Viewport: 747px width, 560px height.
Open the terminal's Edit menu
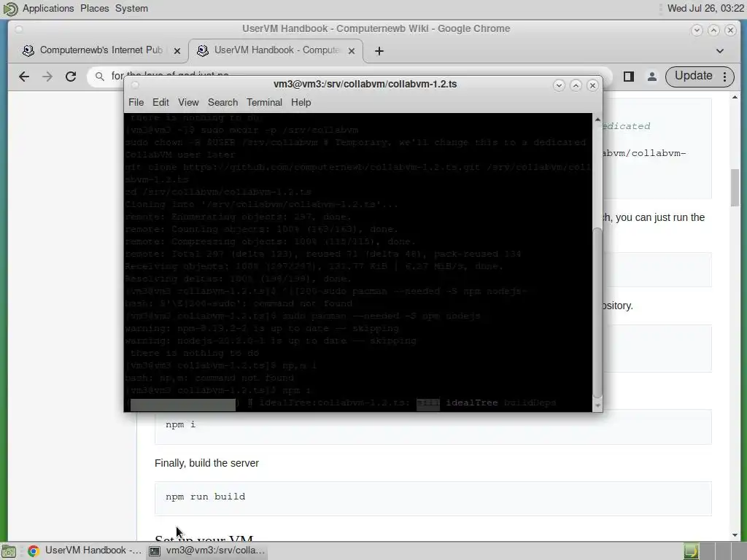pyautogui.click(x=160, y=102)
